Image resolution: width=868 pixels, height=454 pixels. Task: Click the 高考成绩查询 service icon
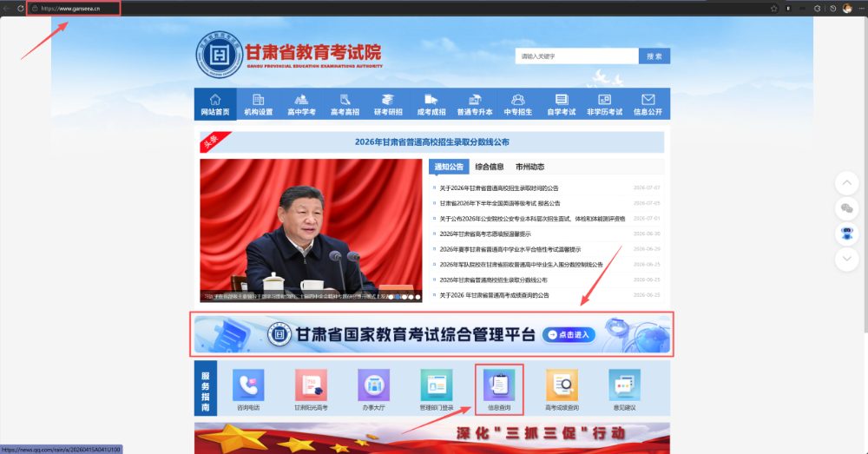(x=562, y=385)
